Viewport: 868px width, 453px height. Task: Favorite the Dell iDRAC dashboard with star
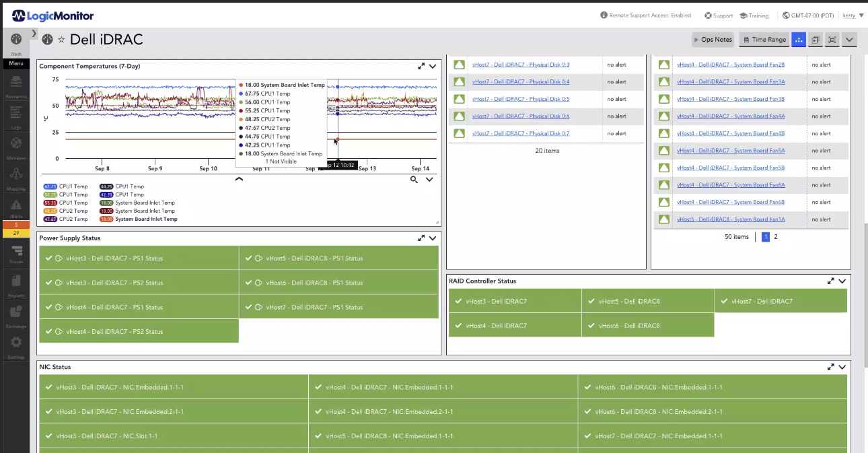pos(61,40)
